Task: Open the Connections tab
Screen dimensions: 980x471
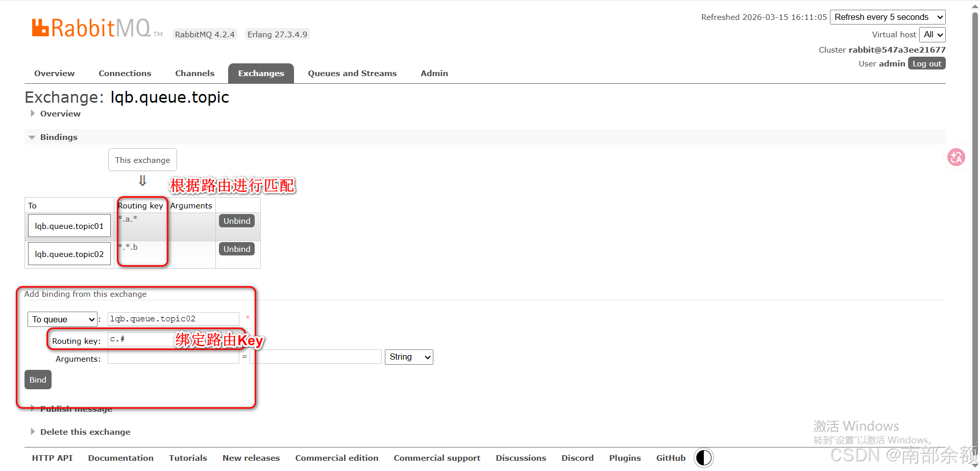Action: click(x=125, y=74)
